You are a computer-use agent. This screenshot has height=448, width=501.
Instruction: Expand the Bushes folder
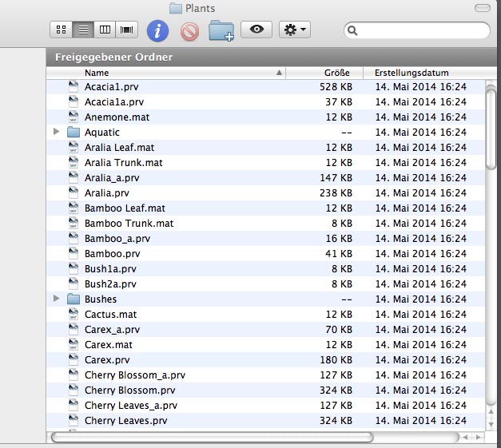[56, 298]
